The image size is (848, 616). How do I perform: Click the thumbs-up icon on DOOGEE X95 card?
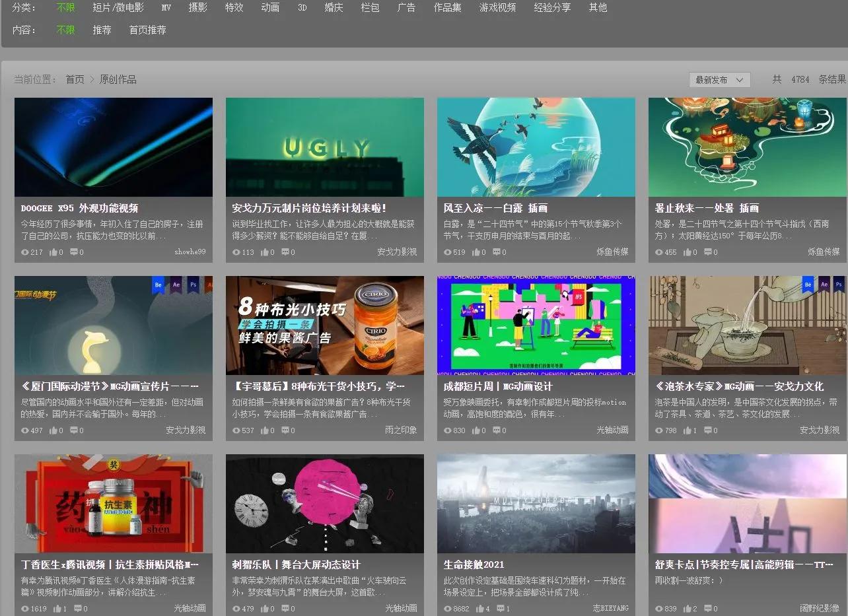click(x=54, y=252)
